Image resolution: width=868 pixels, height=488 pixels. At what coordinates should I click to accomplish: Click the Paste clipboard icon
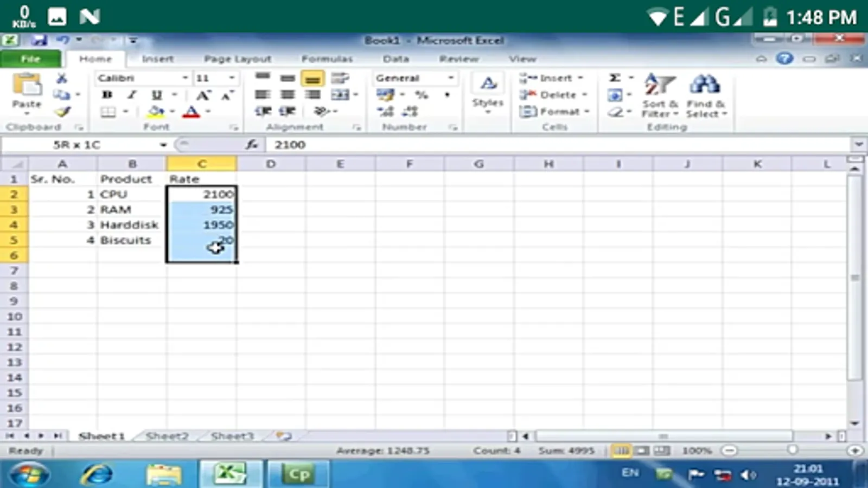(x=27, y=86)
